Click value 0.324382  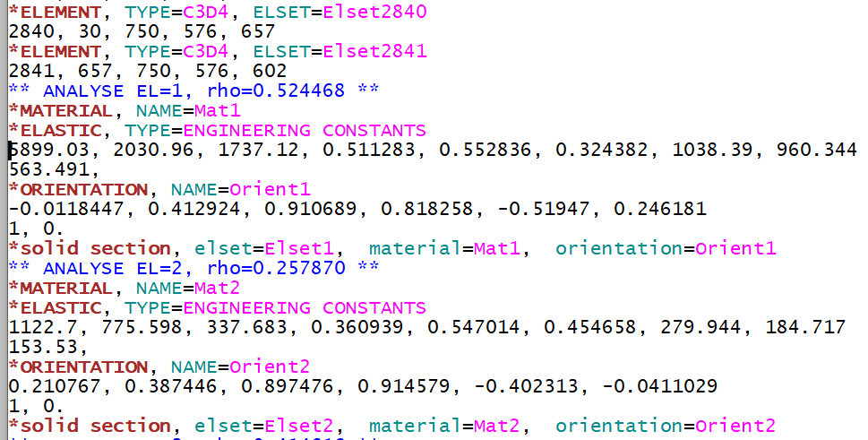coord(601,150)
